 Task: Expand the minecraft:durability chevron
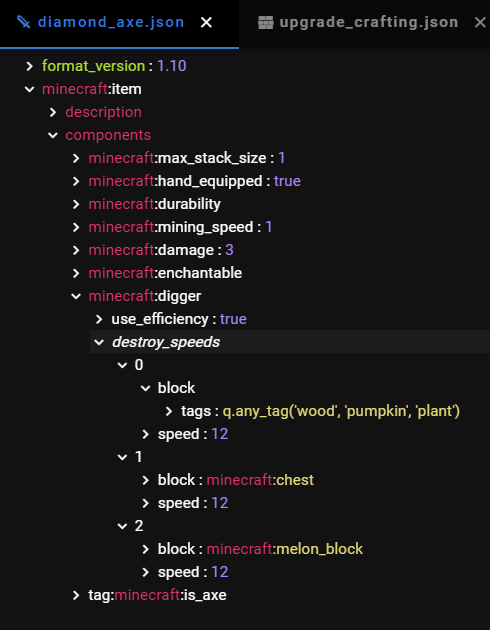click(76, 204)
